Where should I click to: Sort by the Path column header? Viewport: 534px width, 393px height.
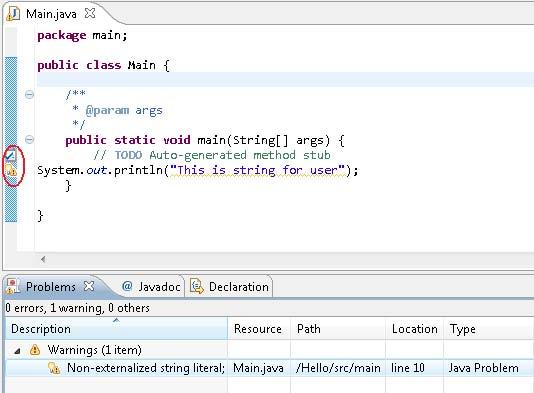tap(338, 329)
